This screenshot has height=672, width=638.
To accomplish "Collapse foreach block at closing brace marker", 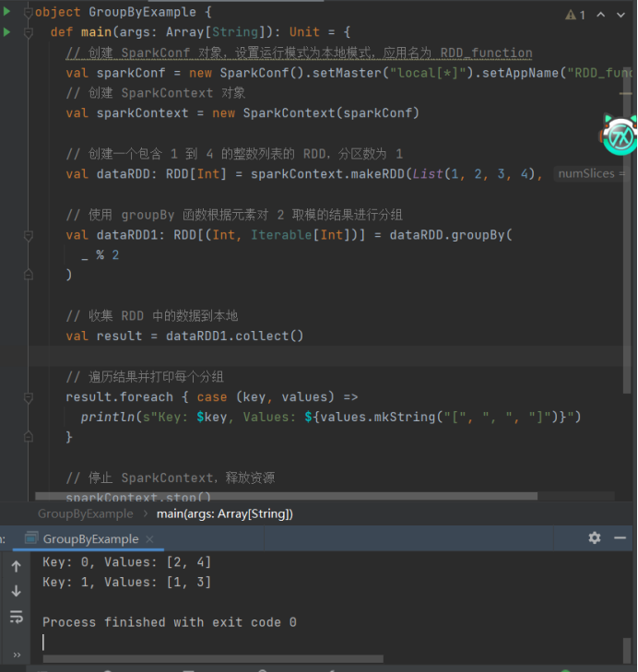I will [x=29, y=437].
